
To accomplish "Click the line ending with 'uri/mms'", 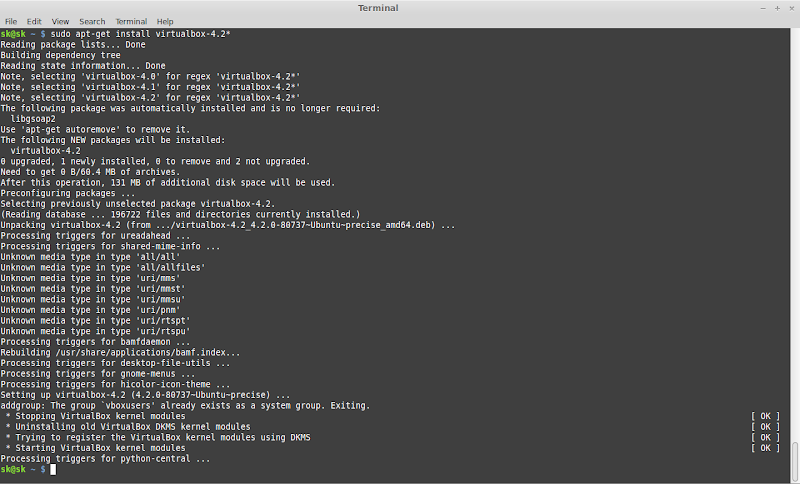I will [90, 278].
